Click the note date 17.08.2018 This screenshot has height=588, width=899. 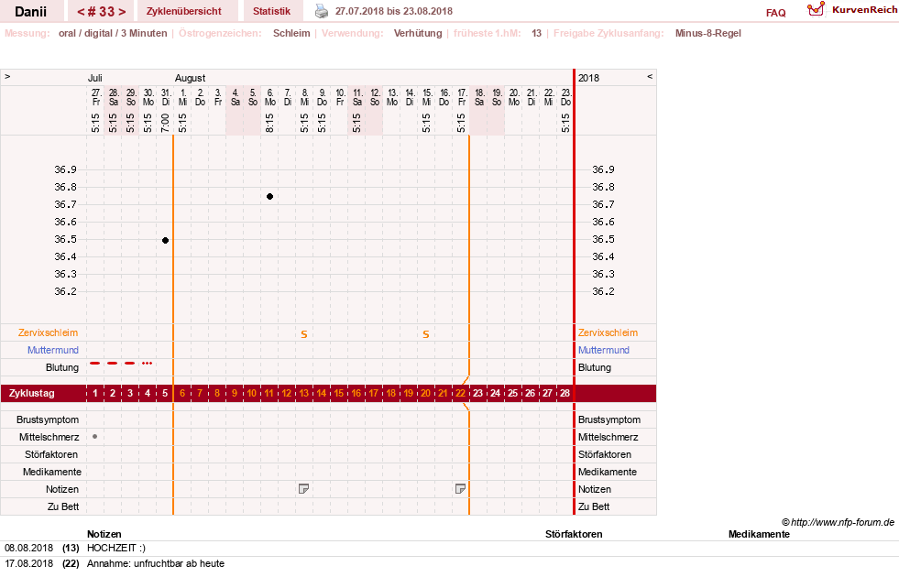tap(28, 563)
